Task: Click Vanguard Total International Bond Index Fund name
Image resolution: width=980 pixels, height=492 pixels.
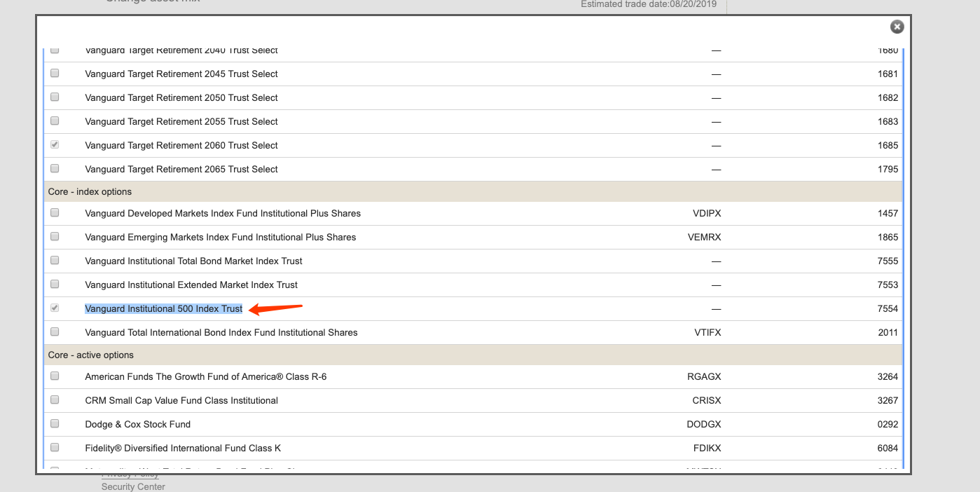Action: tap(221, 332)
